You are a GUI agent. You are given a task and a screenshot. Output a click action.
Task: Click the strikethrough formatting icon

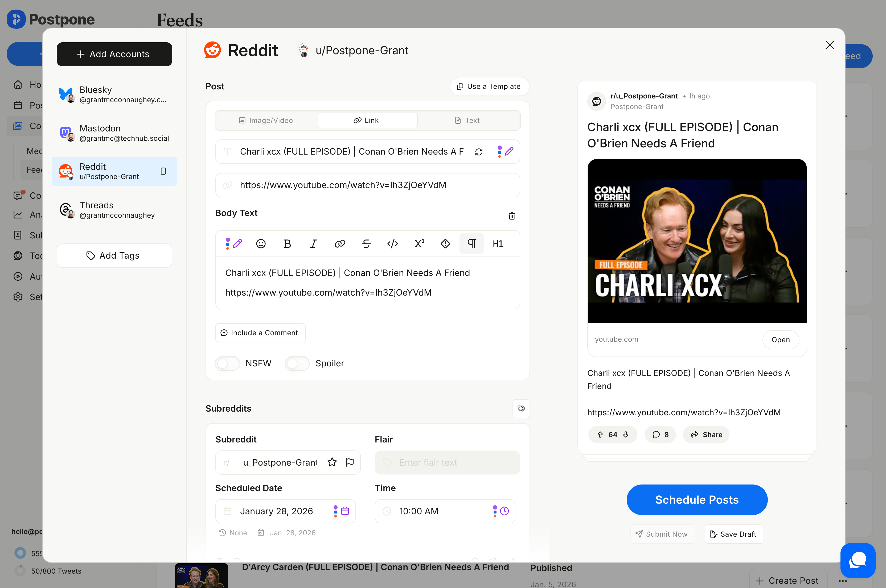click(366, 244)
